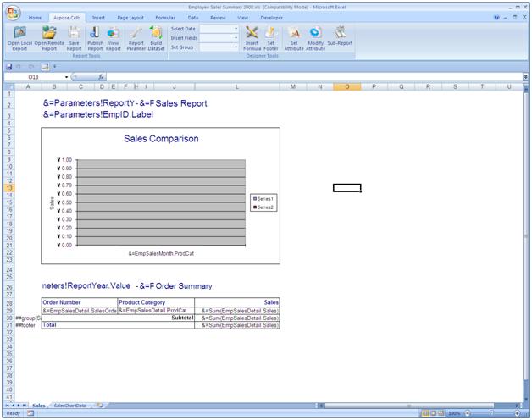Viewport: 532px width, 420px height.
Task: Click the Build DataSet icon
Action: point(156,33)
